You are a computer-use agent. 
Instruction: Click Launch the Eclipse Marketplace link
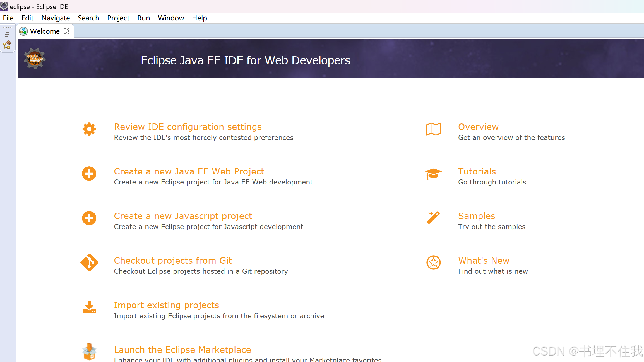click(x=182, y=350)
